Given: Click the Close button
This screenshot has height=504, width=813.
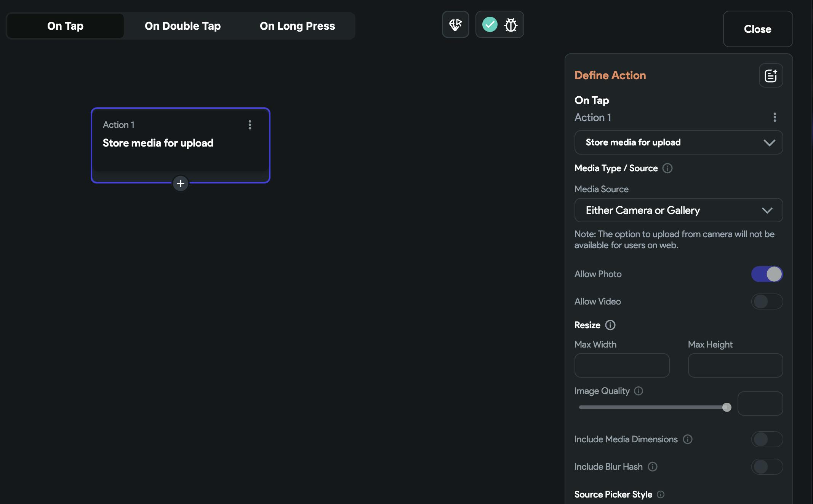Looking at the screenshot, I should pos(757,29).
